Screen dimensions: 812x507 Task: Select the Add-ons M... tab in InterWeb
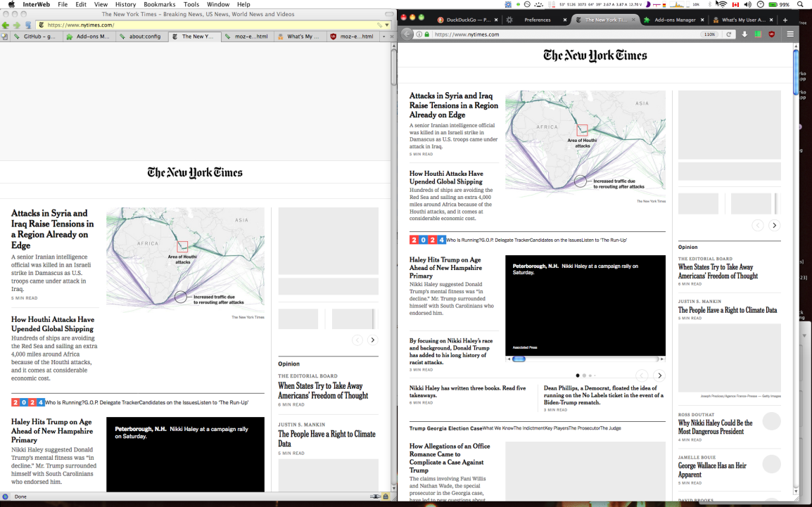pos(88,37)
